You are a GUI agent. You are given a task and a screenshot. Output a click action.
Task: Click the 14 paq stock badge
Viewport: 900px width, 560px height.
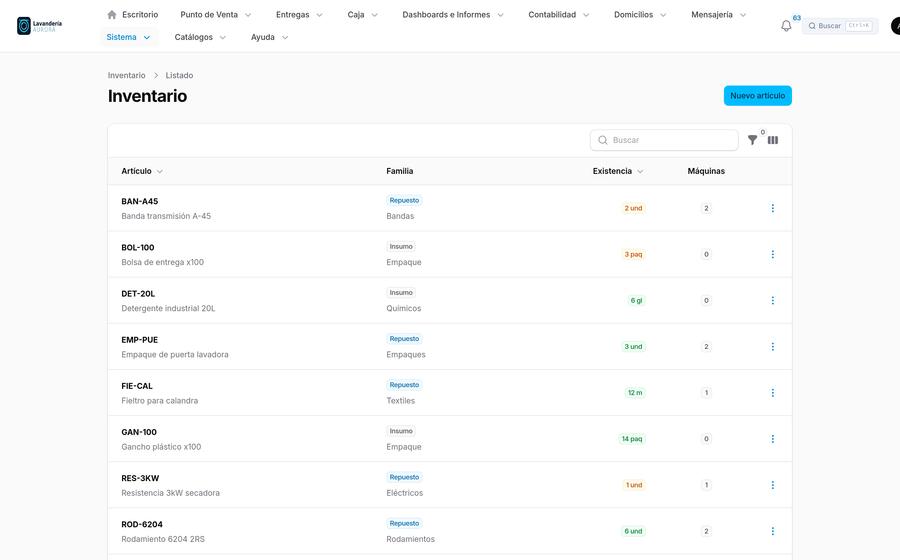click(x=632, y=439)
